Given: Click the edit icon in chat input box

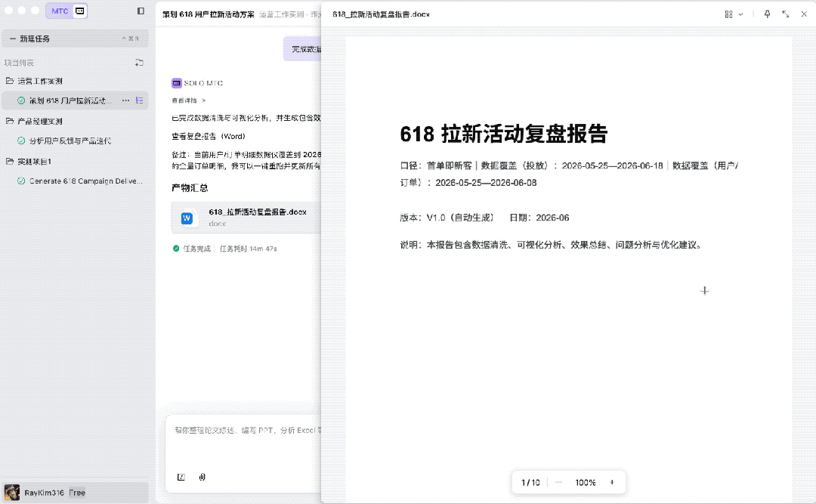Looking at the screenshot, I should 181,477.
